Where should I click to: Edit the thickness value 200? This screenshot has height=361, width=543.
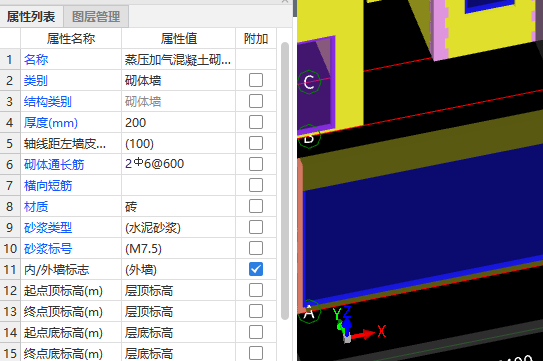pos(178,123)
